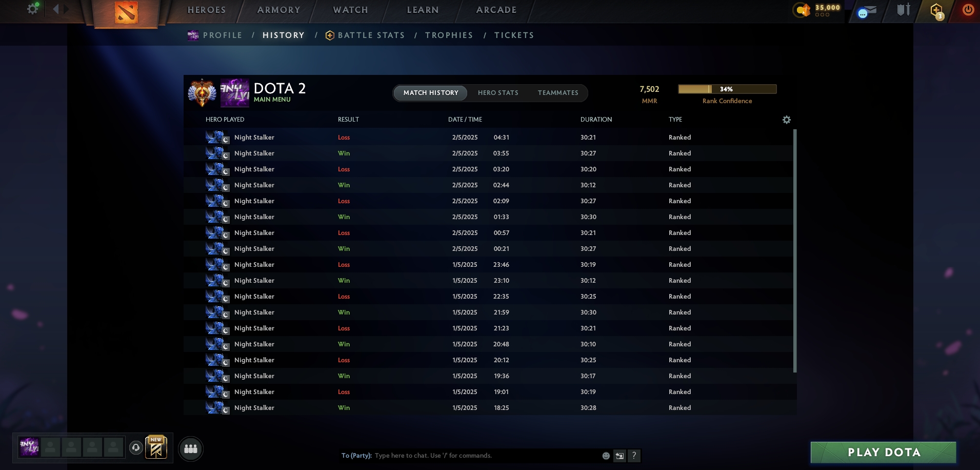Select the HERO STATS toggle
This screenshot has height=470, width=980.
click(498, 93)
